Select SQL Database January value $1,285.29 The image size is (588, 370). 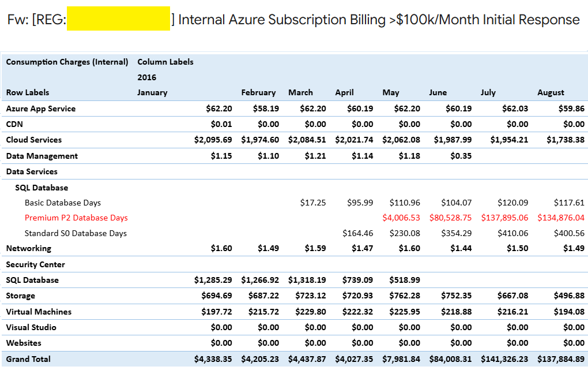tap(213, 280)
